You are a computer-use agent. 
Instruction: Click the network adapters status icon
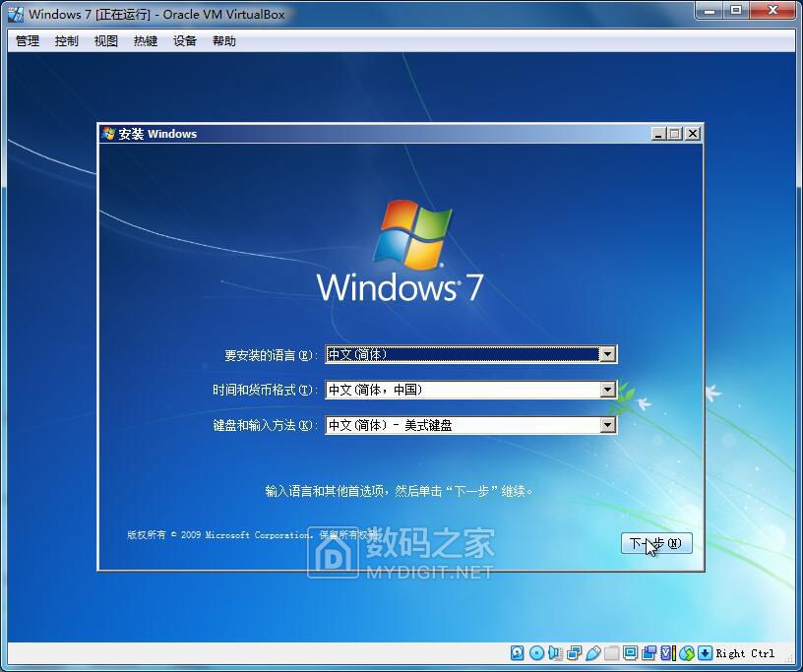tap(574, 653)
